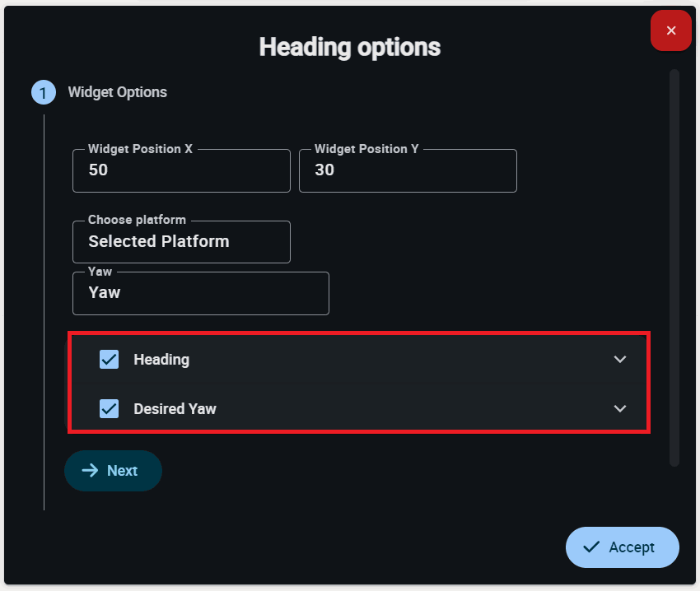Click the step 1 circle icon
The image size is (700, 591).
tap(44, 92)
